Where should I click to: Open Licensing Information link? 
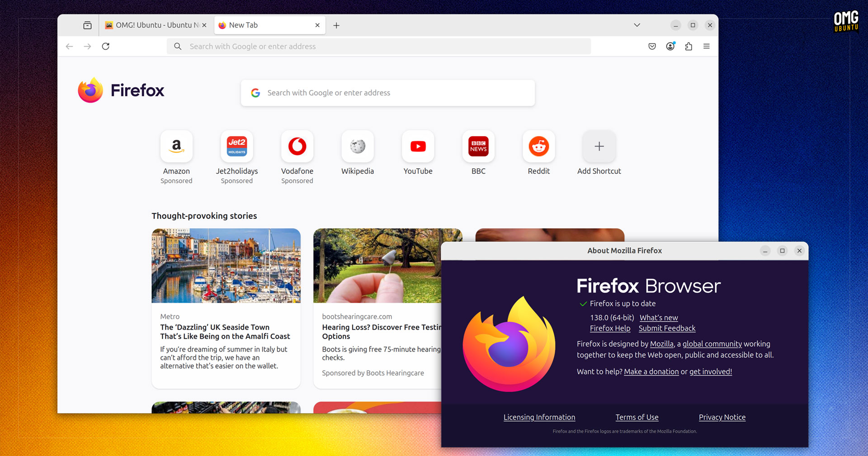[x=539, y=417]
